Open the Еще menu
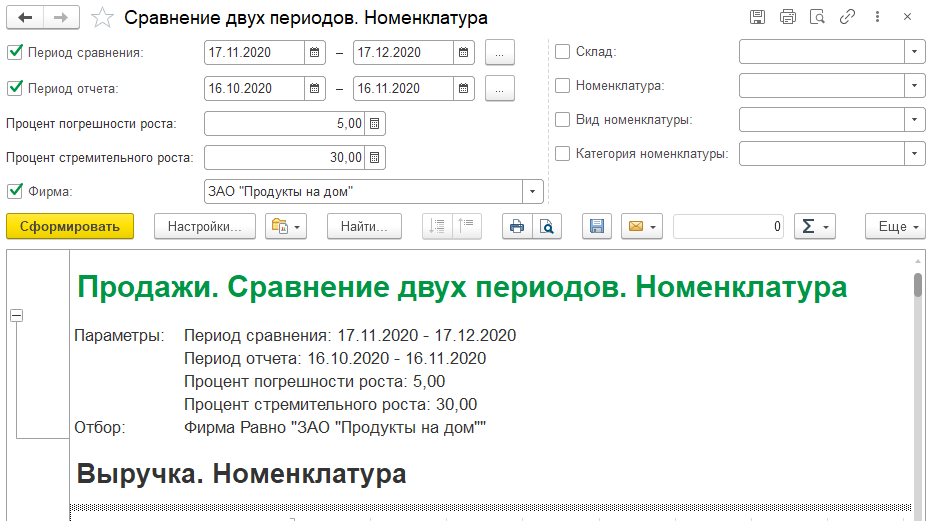This screenshot has height=521, width=931. click(x=895, y=227)
